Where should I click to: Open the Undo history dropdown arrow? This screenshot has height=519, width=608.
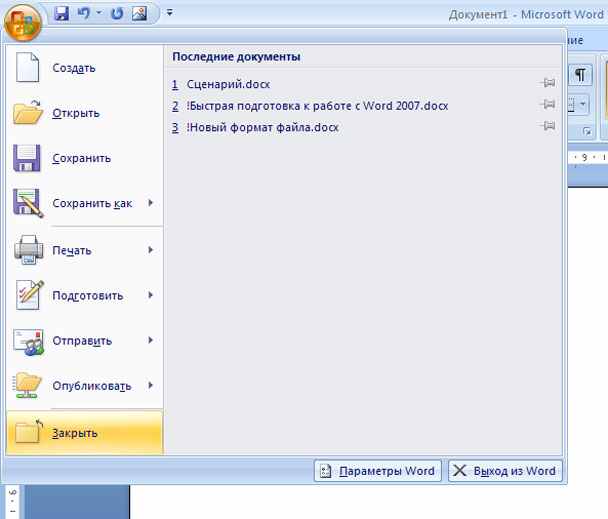99,13
